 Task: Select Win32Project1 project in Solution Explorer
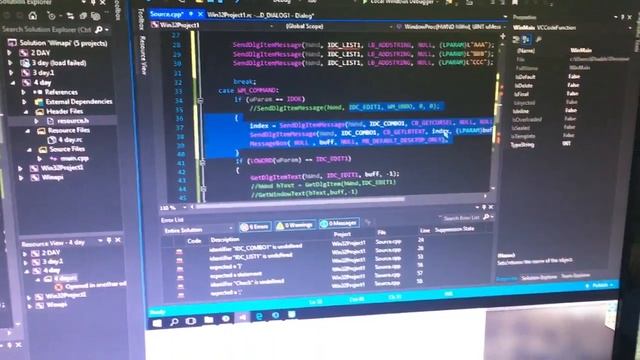[62, 168]
